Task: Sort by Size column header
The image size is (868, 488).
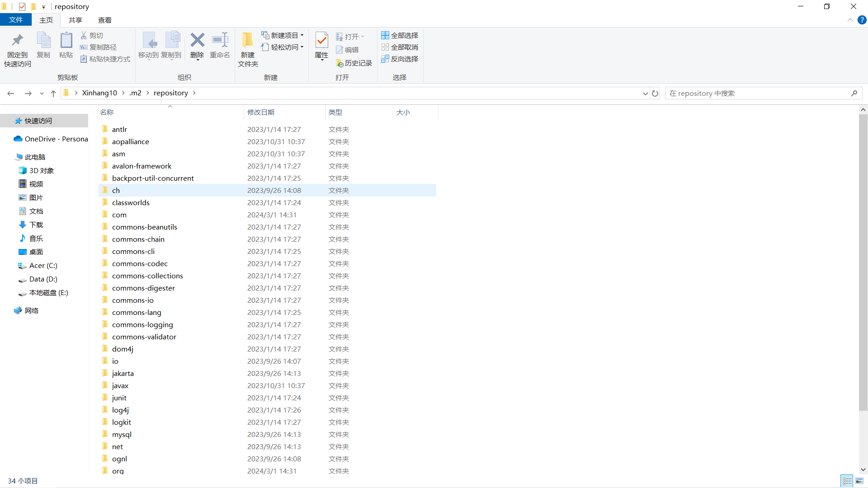Action: (x=415, y=112)
